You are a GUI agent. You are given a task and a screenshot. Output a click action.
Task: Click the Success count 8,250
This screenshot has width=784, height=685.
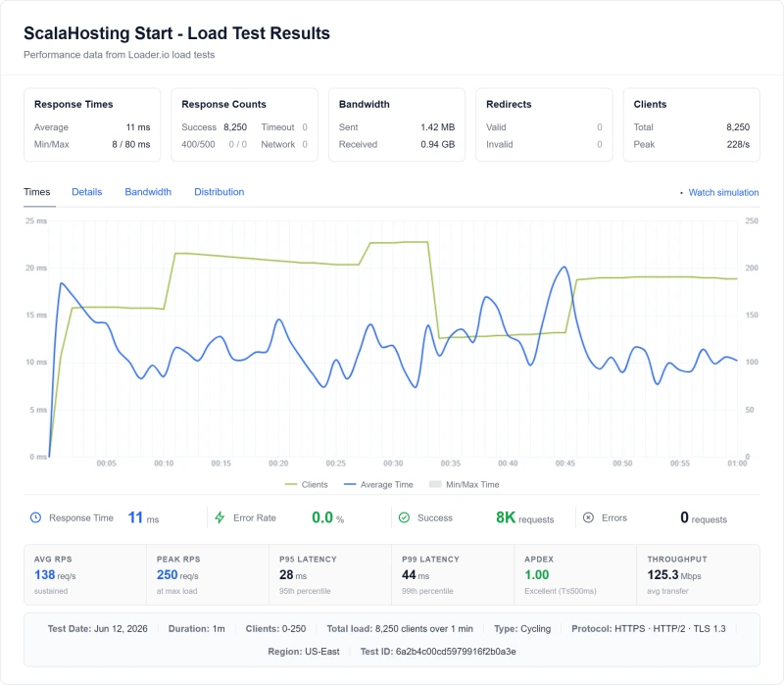coord(235,127)
